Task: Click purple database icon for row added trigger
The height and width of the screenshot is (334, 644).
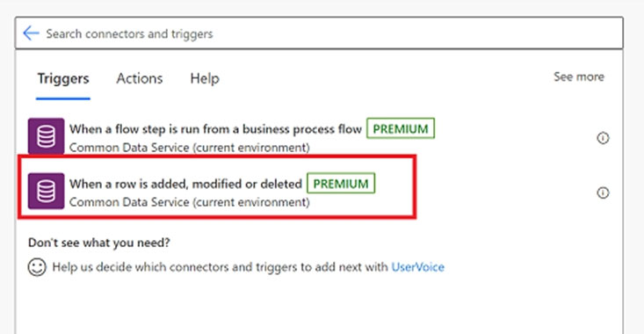Action: click(46, 191)
